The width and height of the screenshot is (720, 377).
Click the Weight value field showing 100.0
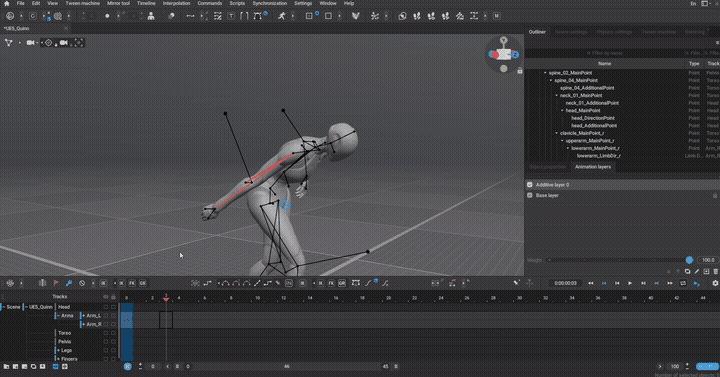tap(708, 260)
